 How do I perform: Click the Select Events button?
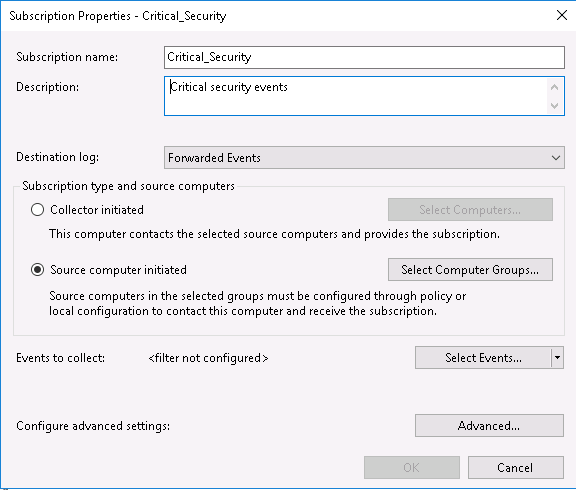tap(483, 358)
